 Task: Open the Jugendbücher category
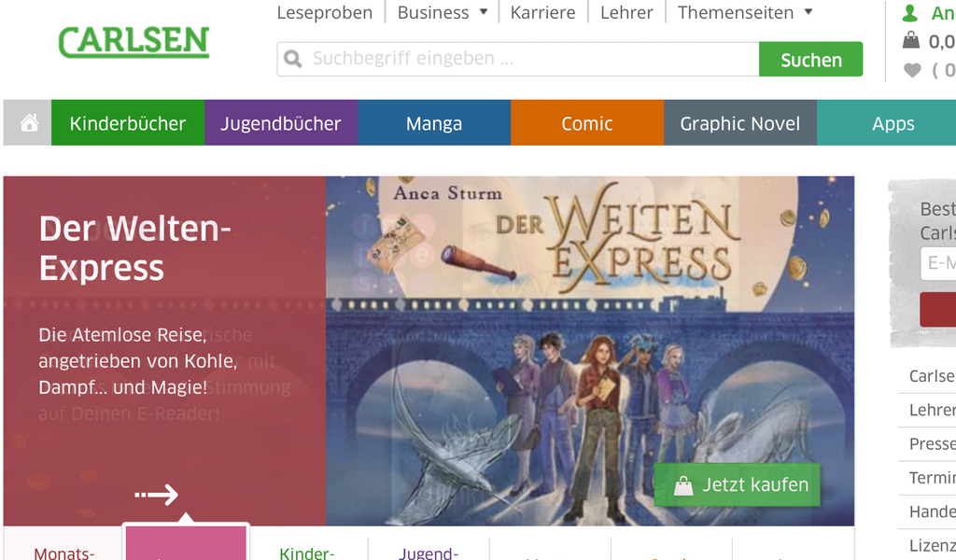click(280, 123)
